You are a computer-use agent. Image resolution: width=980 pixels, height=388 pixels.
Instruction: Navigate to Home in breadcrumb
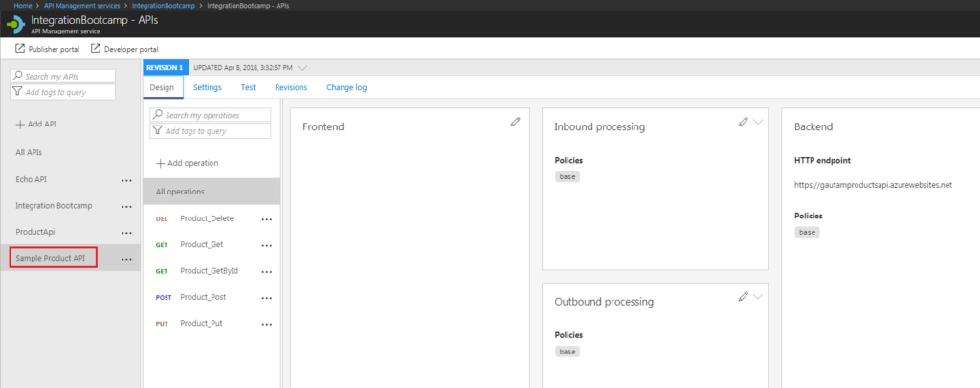click(23, 5)
